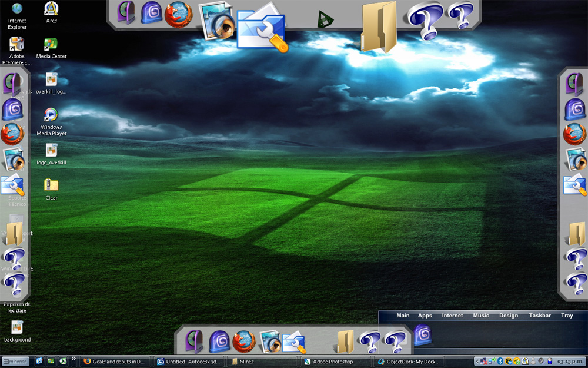Select the background file icon on the desktop

tap(17, 331)
